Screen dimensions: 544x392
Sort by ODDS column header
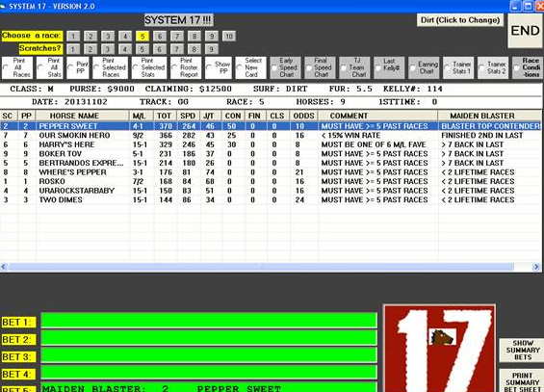304,116
